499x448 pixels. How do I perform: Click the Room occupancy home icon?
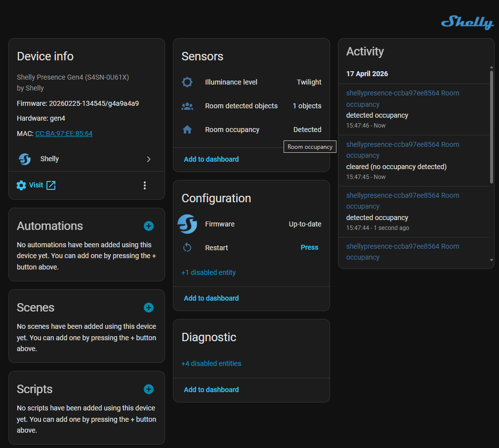pos(187,130)
